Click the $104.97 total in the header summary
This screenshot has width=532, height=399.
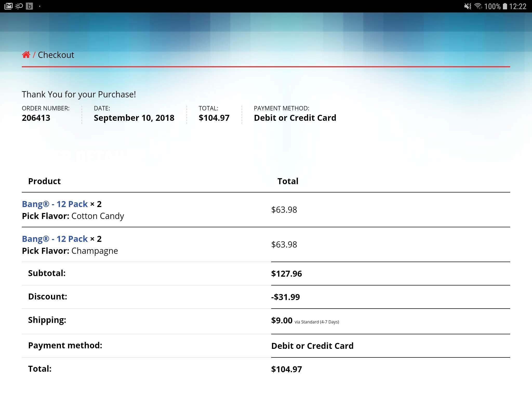click(214, 118)
